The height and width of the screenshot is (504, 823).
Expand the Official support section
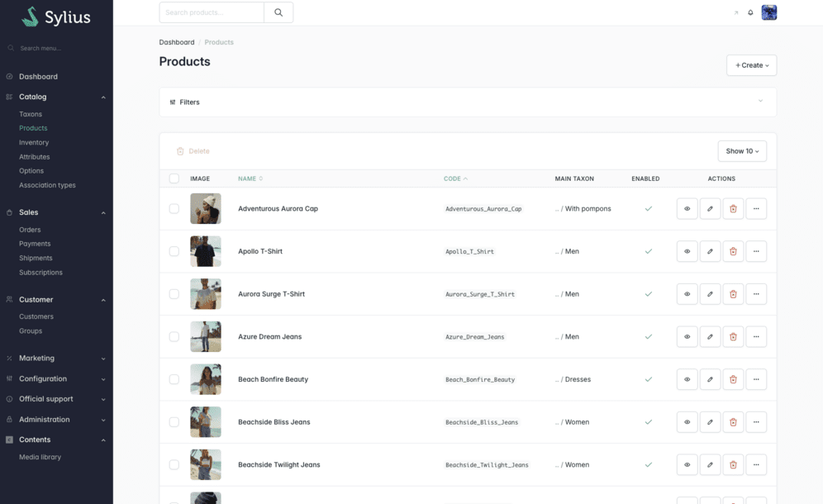[56, 399]
